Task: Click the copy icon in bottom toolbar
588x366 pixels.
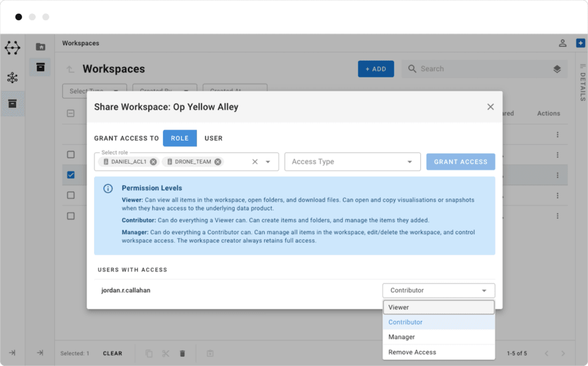Action: pyautogui.click(x=149, y=353)
